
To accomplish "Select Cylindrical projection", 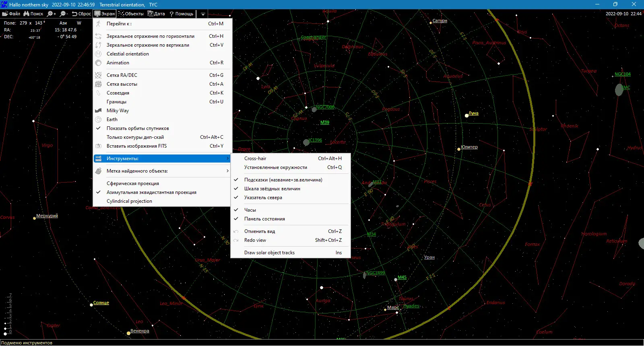I will click(129, 201).
